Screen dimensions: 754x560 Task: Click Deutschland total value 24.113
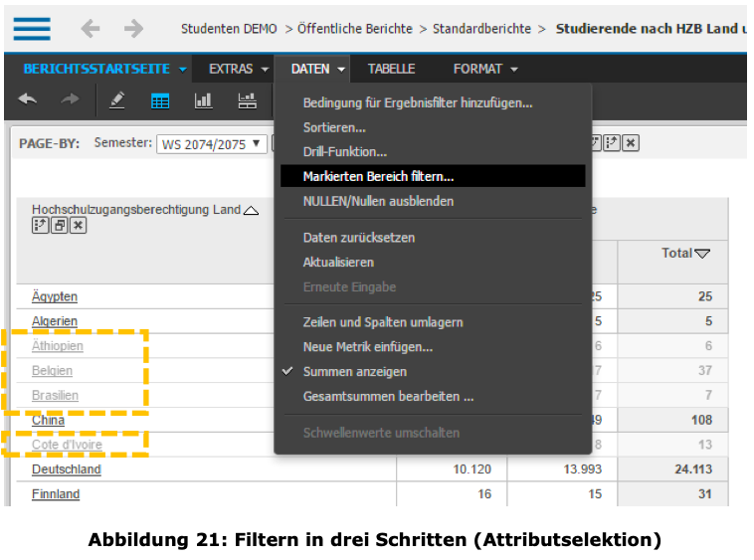pyautogui.click(x=693, y=469)
